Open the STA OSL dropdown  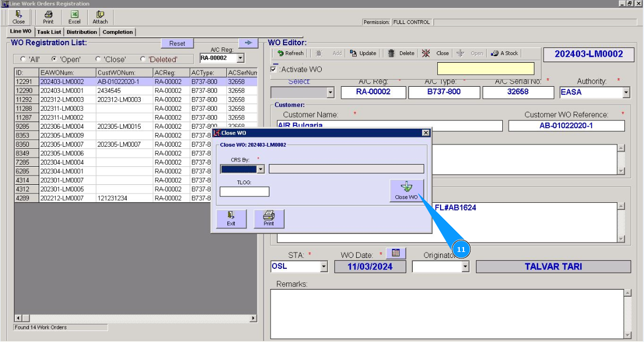(x=324, y=267)
